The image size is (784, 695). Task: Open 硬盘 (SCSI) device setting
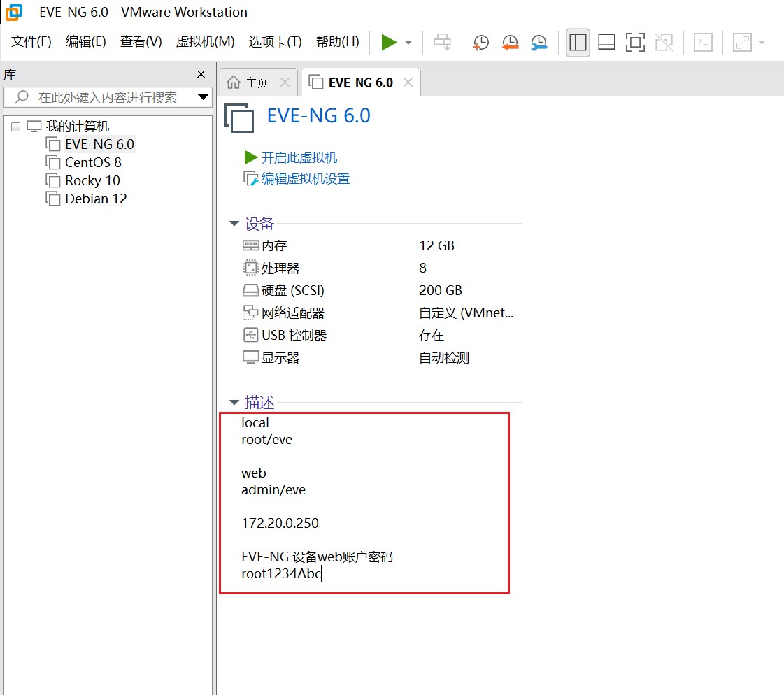pos(293,290)
